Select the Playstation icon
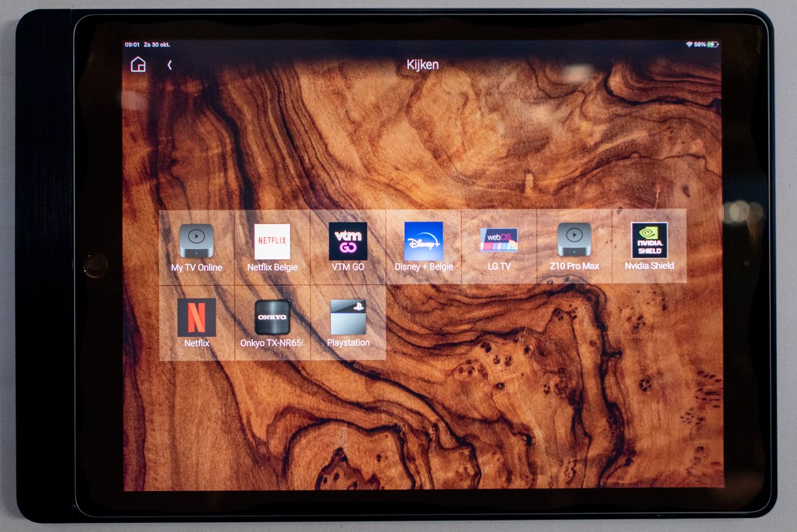This screenshot has width=797, height=532. pos(348,316)
